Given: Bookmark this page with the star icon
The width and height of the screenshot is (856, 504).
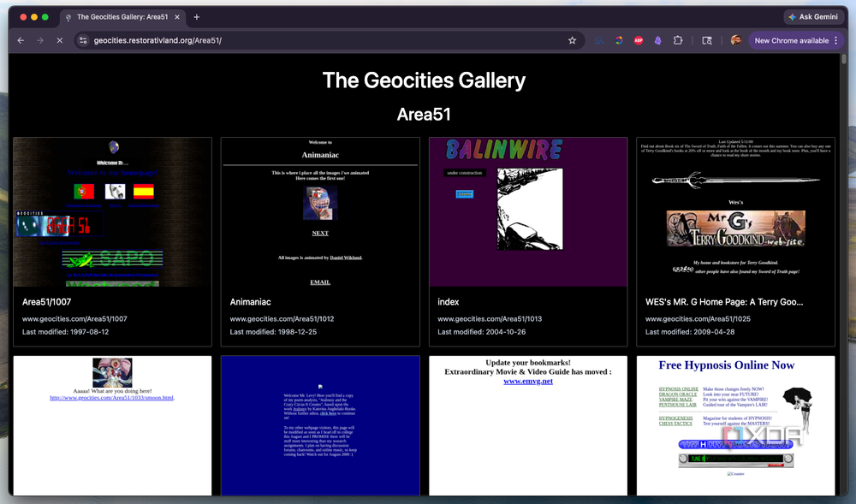Looking at the screenshot, I should tap(572, 40).
